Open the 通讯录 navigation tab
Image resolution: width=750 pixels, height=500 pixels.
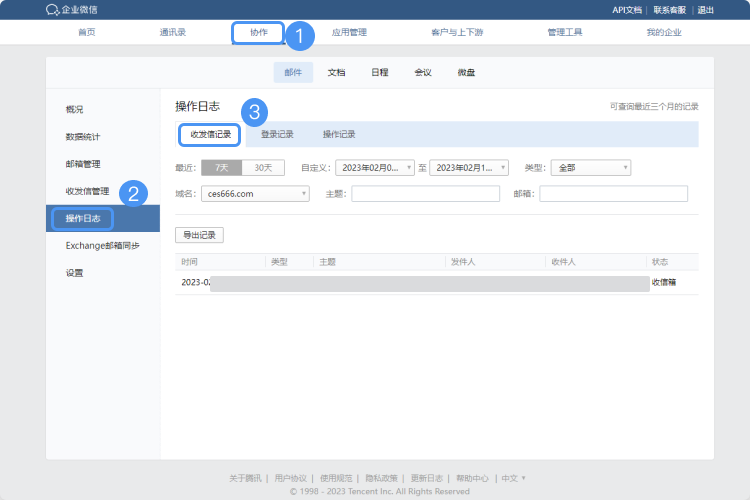click(x=173, y=32)
